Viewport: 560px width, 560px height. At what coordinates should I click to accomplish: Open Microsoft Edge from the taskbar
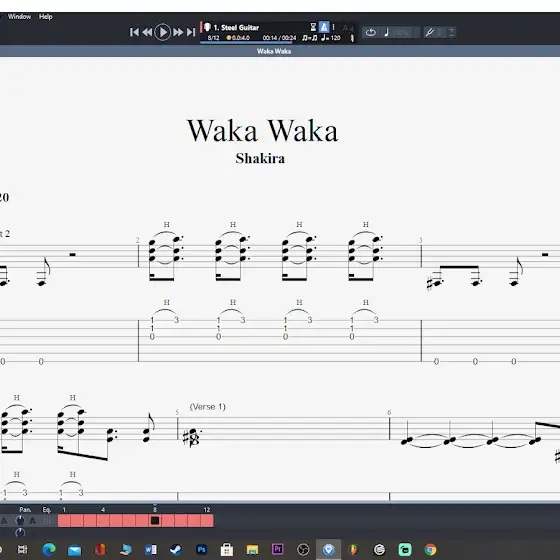coord(49,549)
